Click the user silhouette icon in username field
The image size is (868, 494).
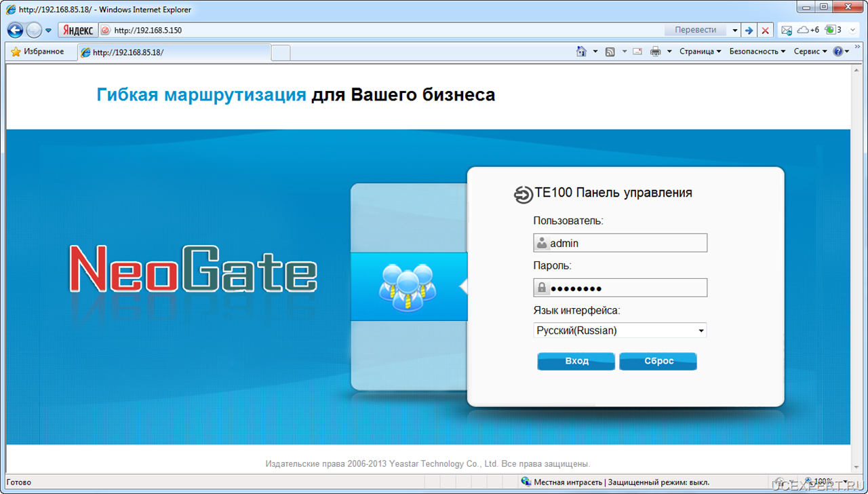[x=541, y=243]
